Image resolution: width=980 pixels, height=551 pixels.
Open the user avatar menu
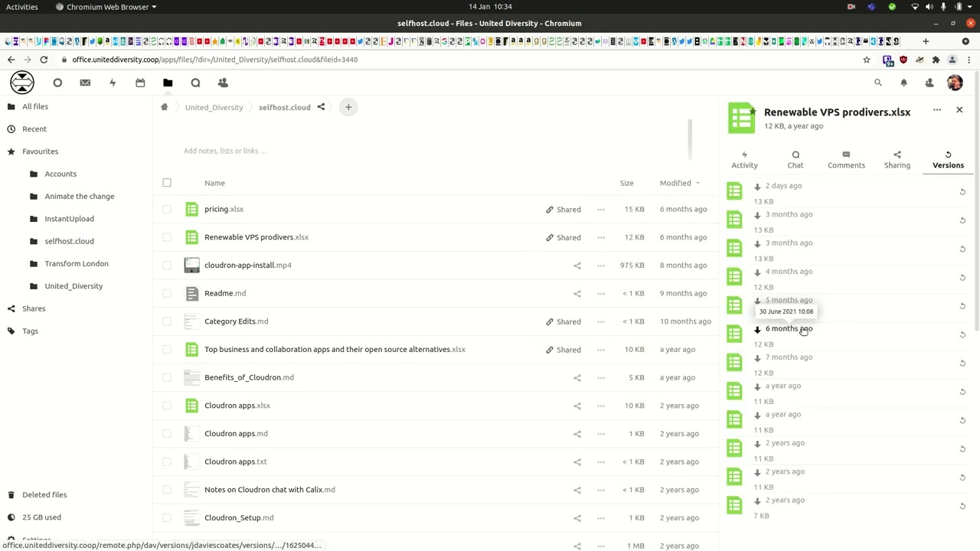point(955,83)
